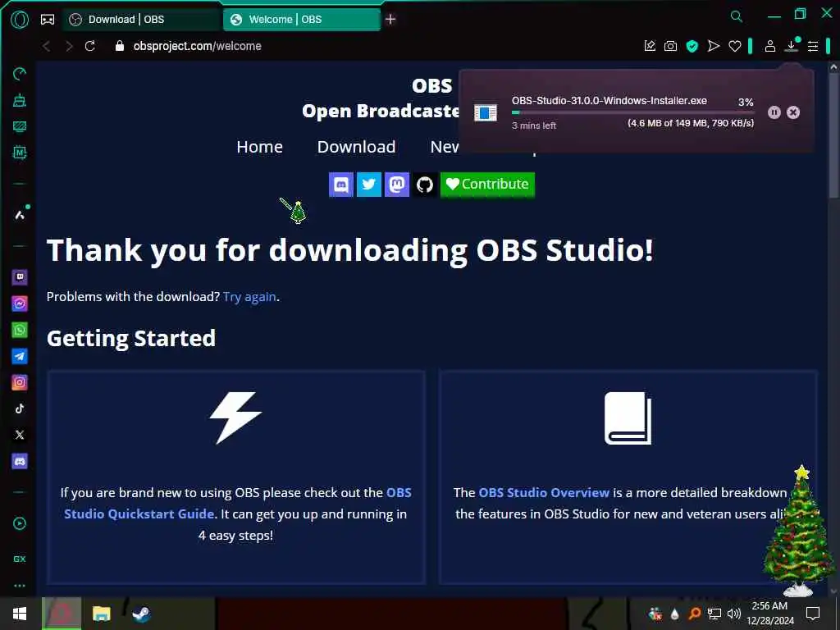Open X (Twitter) in the sidebar
Image resolution: width=840 pixels, height=630 pixels.
point(20,435)
